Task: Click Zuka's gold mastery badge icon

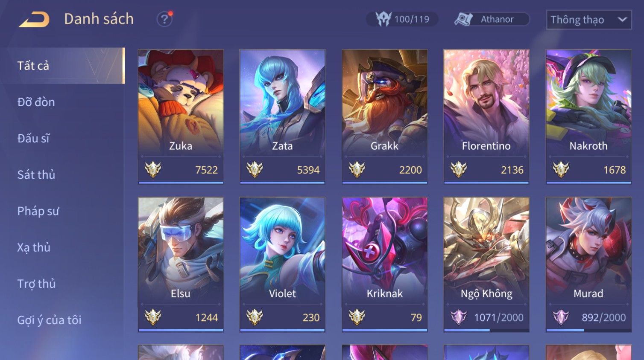Action: coord(152,170)
